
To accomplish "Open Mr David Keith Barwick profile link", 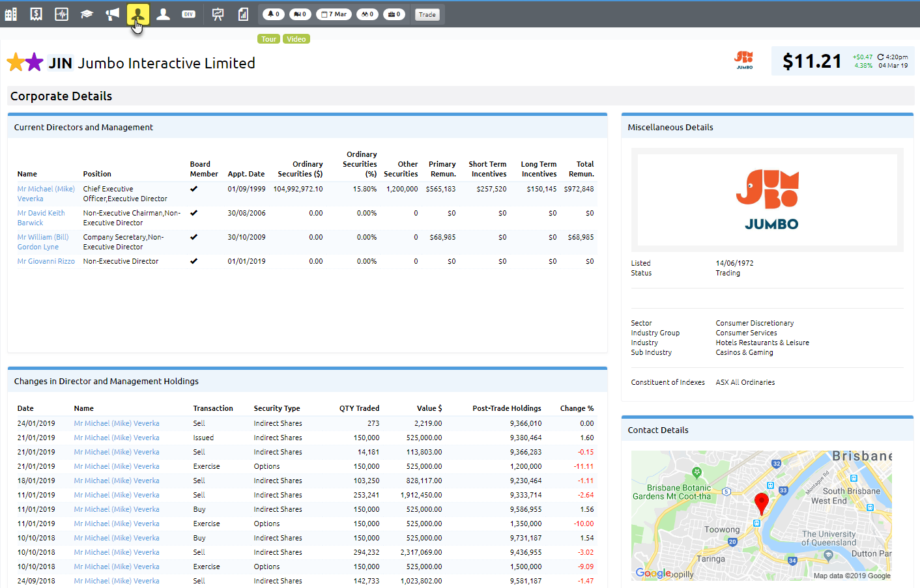I will [41, 217].
